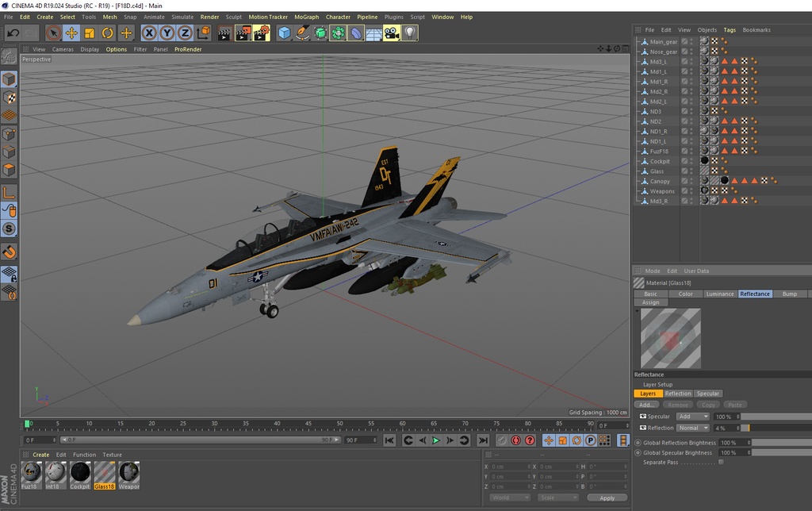Click the Light bulb object icon
Screen dimensions: 812x511
pos(409,33)
